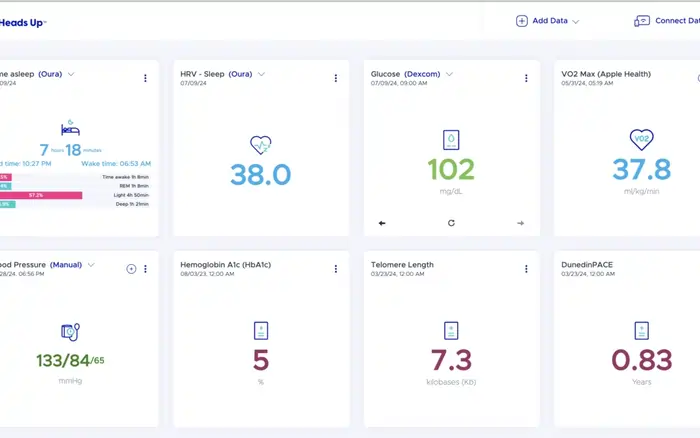700x438 pixels.
Task: Click the Deep sleep green bar
Action: 8,204
